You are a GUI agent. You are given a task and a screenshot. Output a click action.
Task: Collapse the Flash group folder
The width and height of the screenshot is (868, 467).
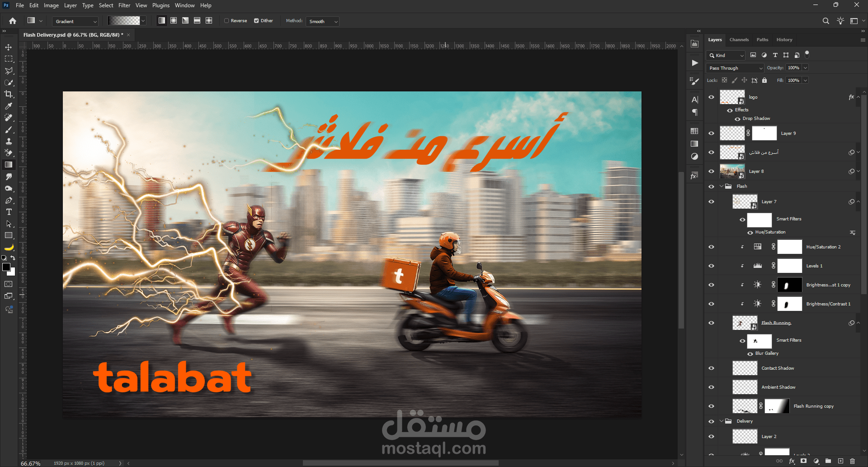coord(722,186)
